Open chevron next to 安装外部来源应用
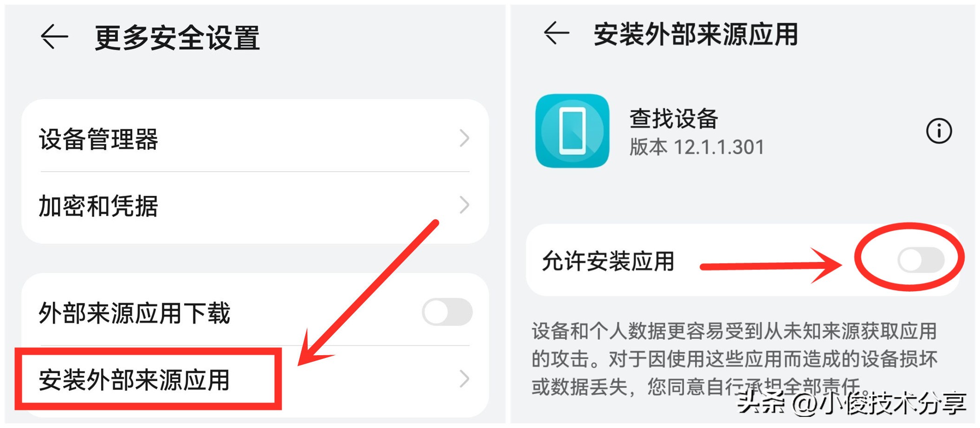The image size is (980, 428). point(464,379)
